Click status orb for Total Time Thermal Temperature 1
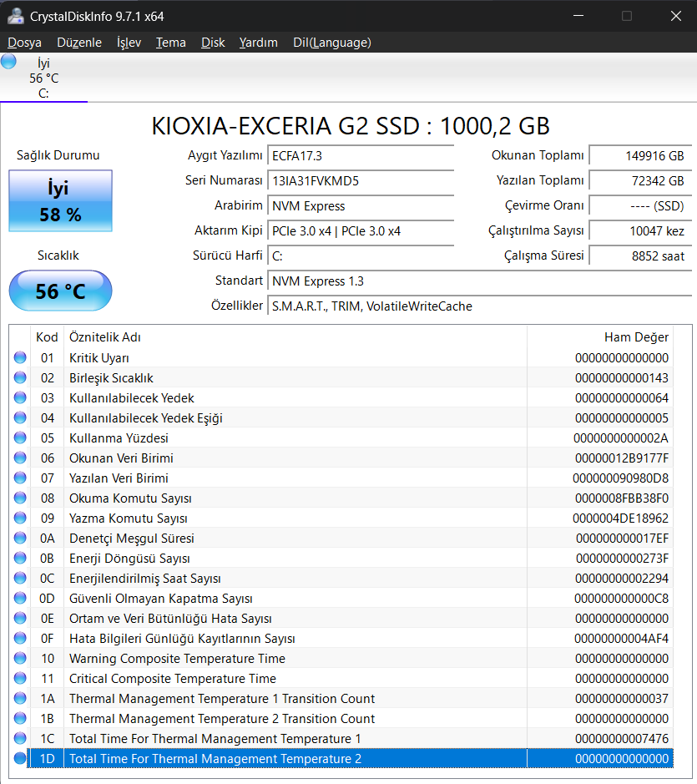The height and width of the screenshot is (784, 697). 20,738
